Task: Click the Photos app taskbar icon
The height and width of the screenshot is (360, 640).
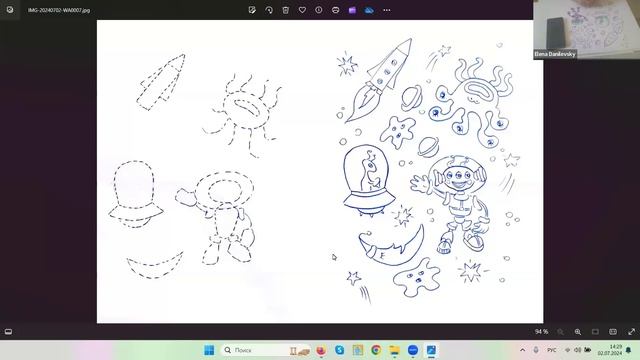Action: click(431, 350)
